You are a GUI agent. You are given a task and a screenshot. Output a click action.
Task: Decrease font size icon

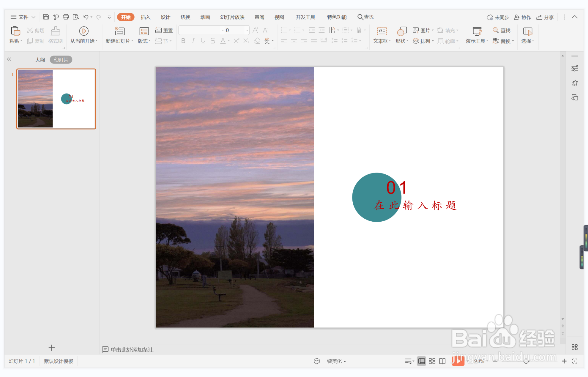[265, 30]
